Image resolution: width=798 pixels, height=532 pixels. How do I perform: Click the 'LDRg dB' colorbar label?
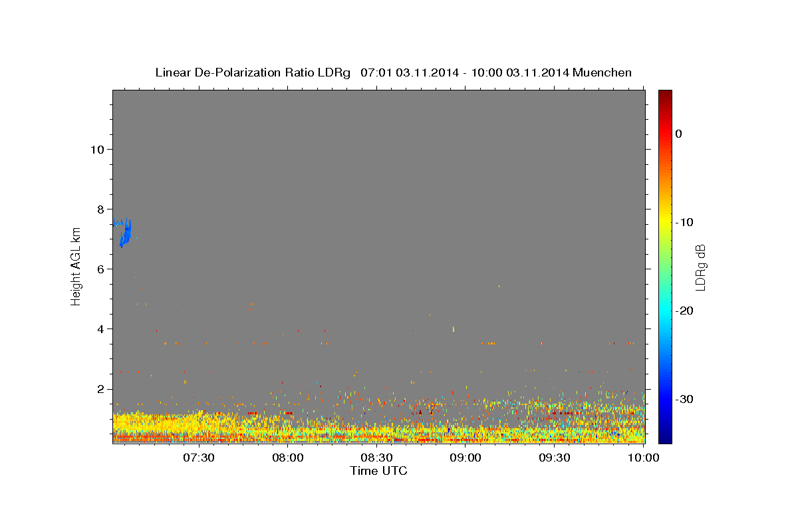700,267
